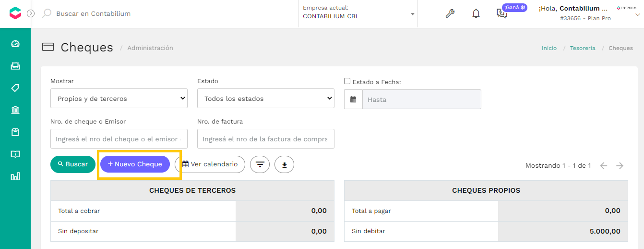This screenshot has height=249, width=644.
Task: Click 'Mostrando 1 - 1 de 1' text
Action: point(558,166)
